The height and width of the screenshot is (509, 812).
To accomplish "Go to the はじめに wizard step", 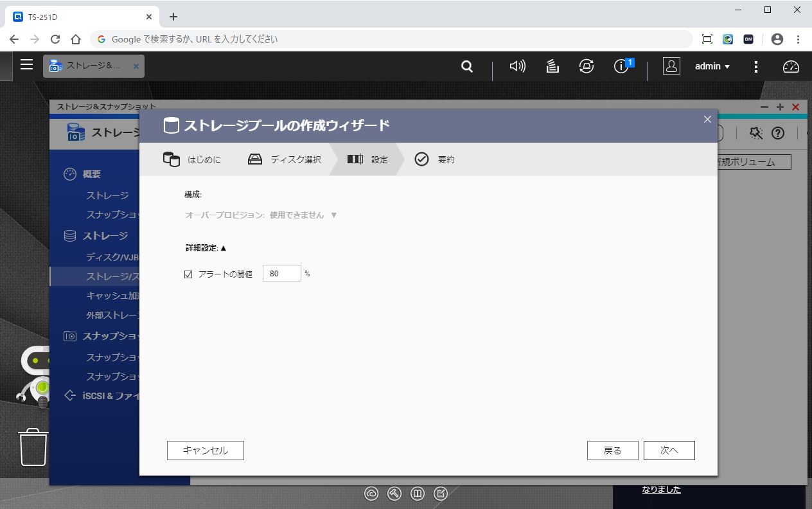I will [191, 159].
